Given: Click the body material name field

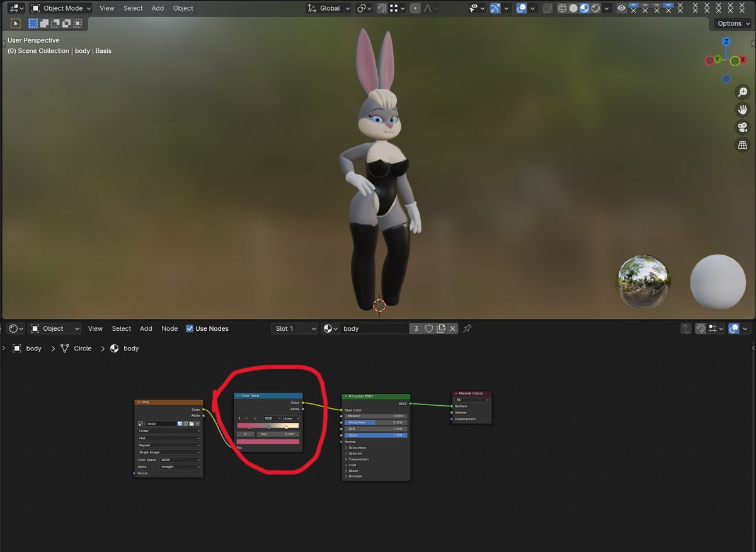Looking at the screenshot, I should coord(375,328).
